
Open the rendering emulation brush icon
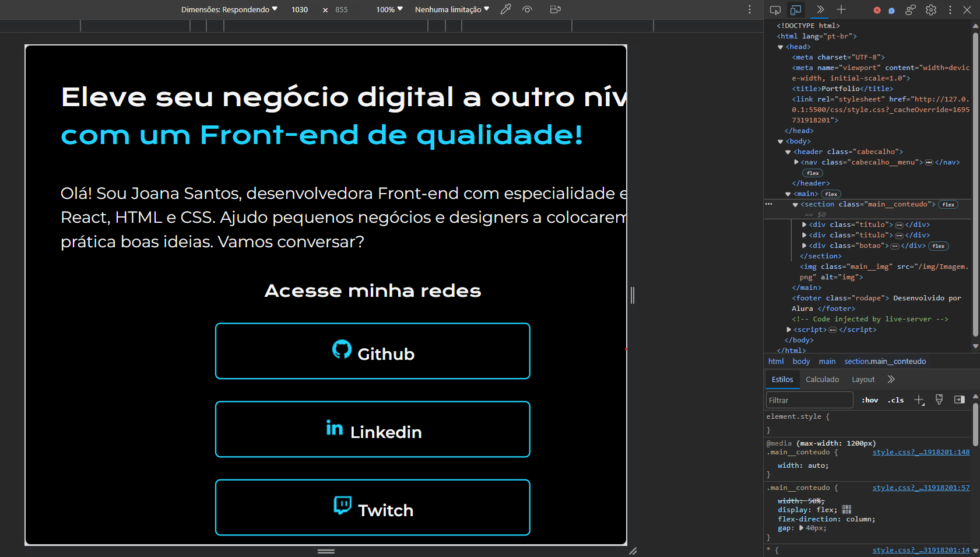pos(939,400)
